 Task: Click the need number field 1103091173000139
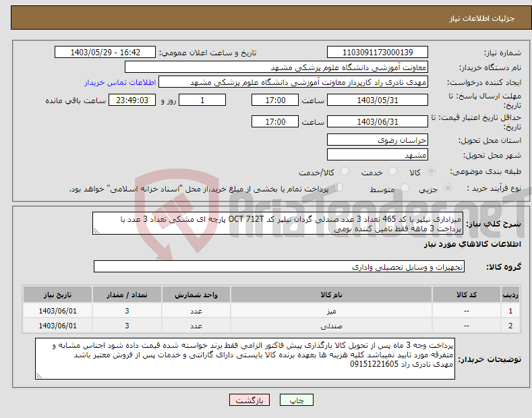tap(378, 53)
